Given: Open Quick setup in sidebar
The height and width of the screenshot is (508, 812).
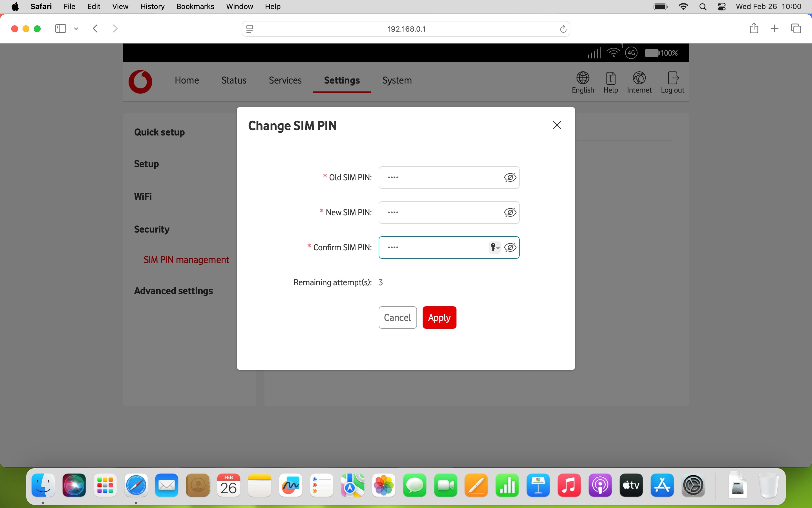Looking at the screenshot, I should click(159, 132).
